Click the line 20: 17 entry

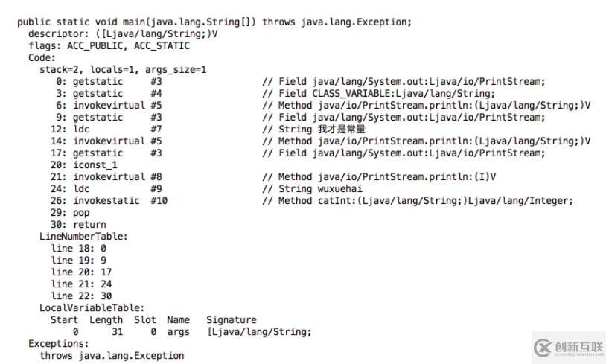[x=81, y=272]
